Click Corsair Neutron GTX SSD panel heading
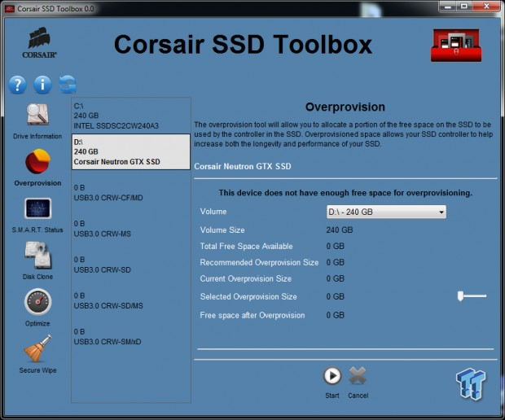 243,166
